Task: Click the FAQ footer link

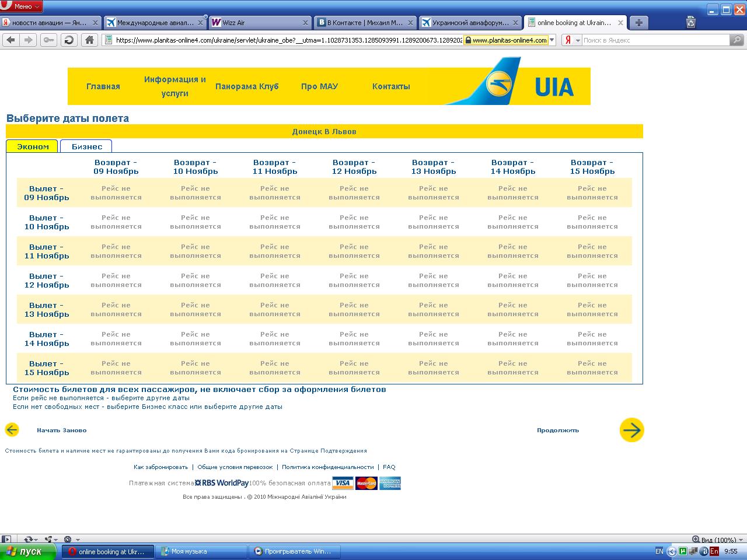Action: (x=389, y=467)
